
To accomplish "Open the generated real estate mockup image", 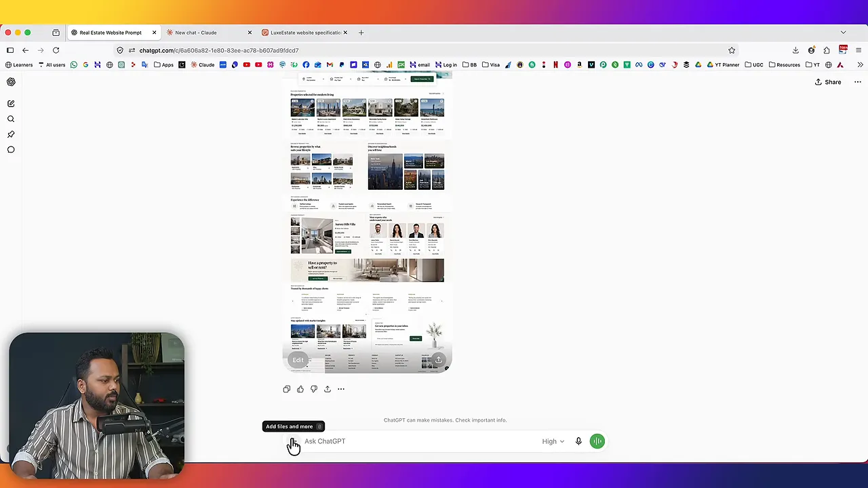I will 367,222.
